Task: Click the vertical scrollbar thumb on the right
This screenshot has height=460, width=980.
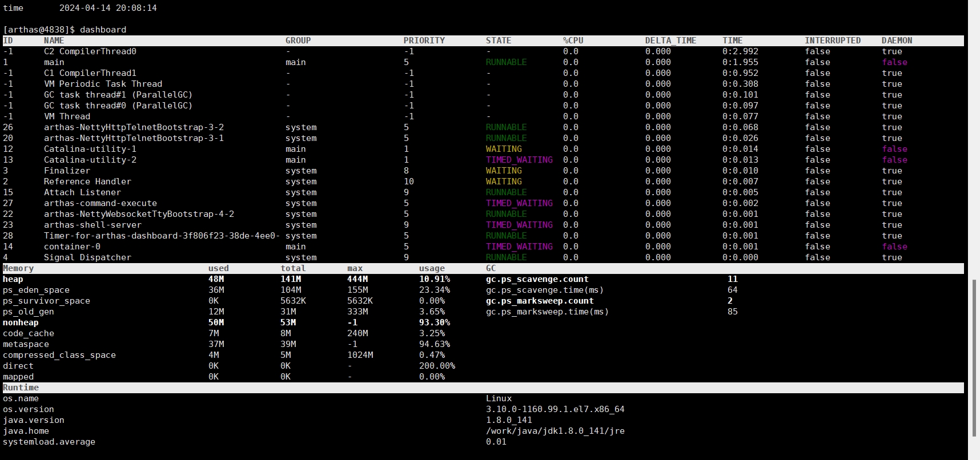Action: 975,357
